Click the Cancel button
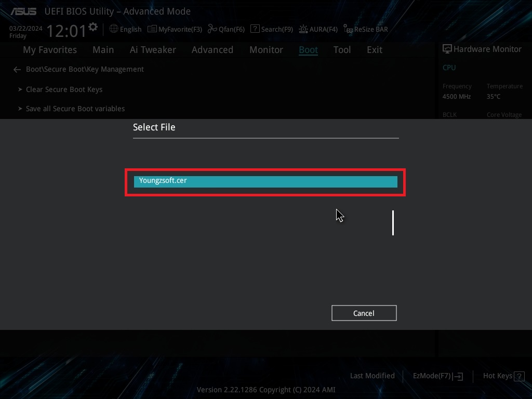The height and width of the screenshot is (399, 532). (364, 313)
